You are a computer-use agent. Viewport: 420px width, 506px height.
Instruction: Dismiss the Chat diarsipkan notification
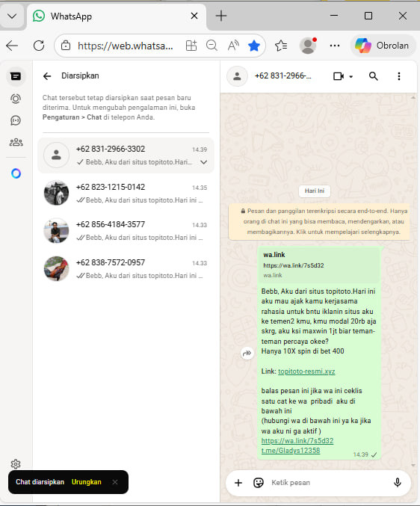click(x=115, y=482)
